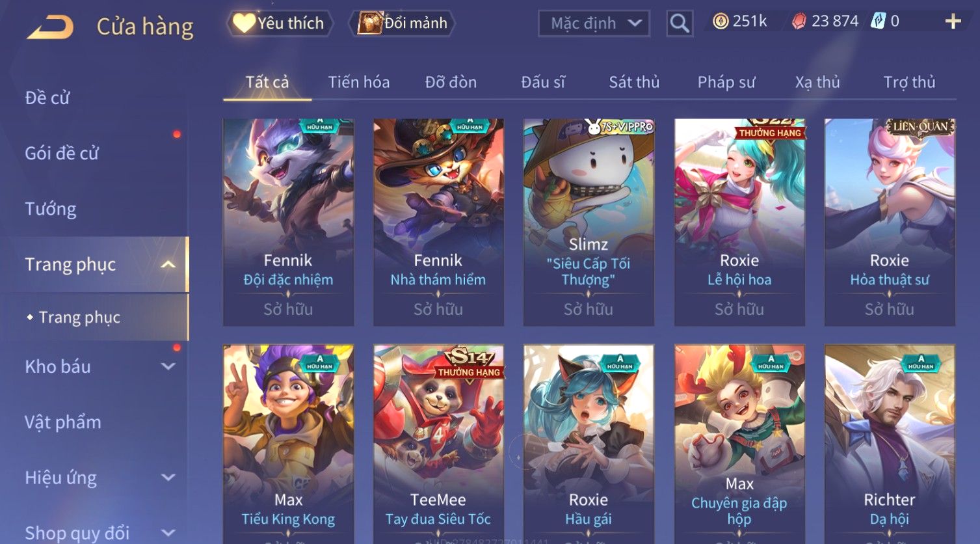Click the blue voucher currency icon

click(x=878, y=21)
